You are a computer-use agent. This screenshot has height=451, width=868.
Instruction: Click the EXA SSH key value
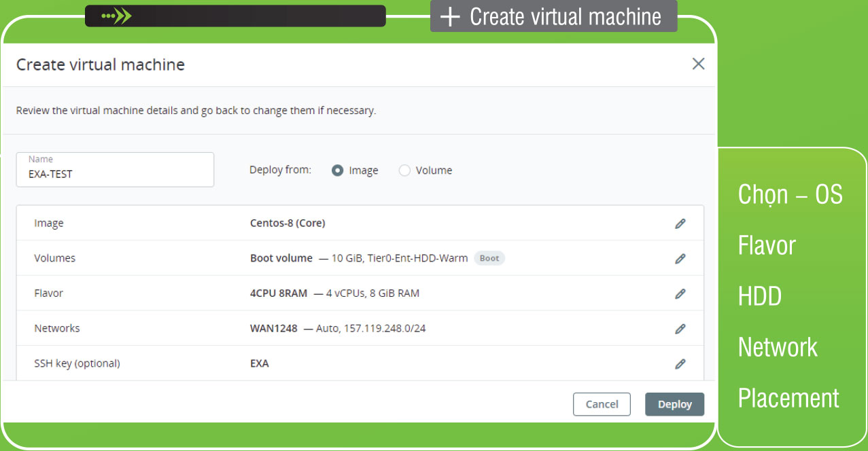(x=260, y=364)
